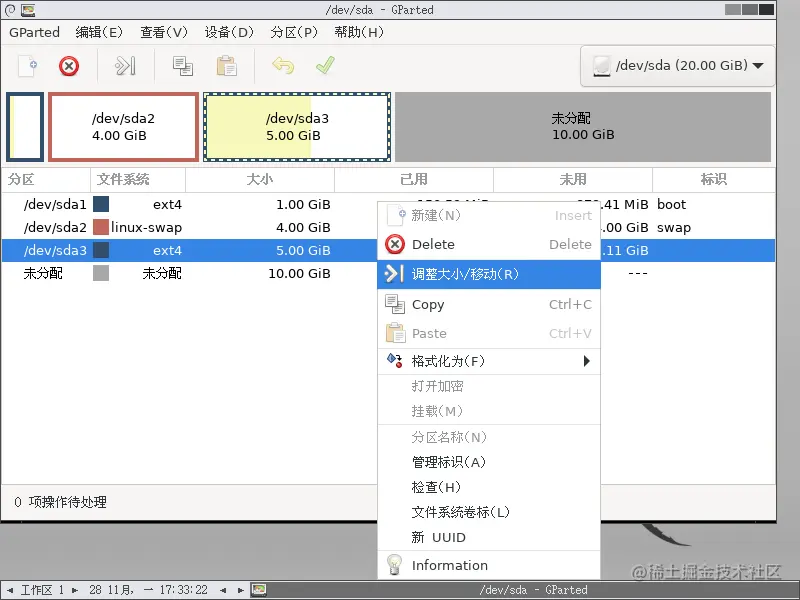The image size is (800, 600).
Task: Click the 1.00 GiB size cell
Action: point(303,205)
